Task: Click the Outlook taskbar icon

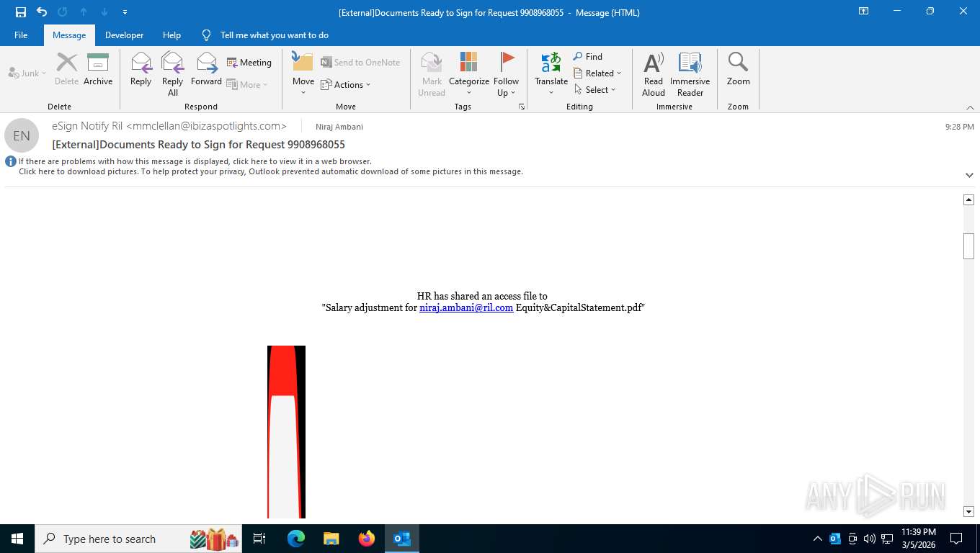Action: (402, 539)
